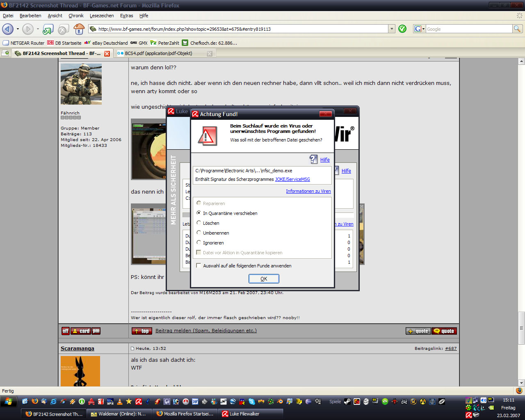Open Blender from quick launch bar
Viewport: 525px width, 420px height.
tap(280, 402)
